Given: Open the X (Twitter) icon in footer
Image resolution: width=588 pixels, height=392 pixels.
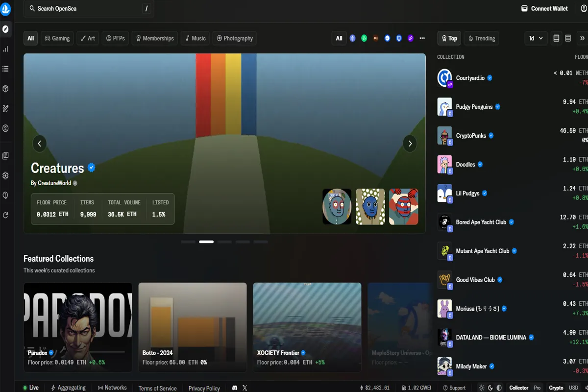Looking at the screenshot, I should [245, 388].
